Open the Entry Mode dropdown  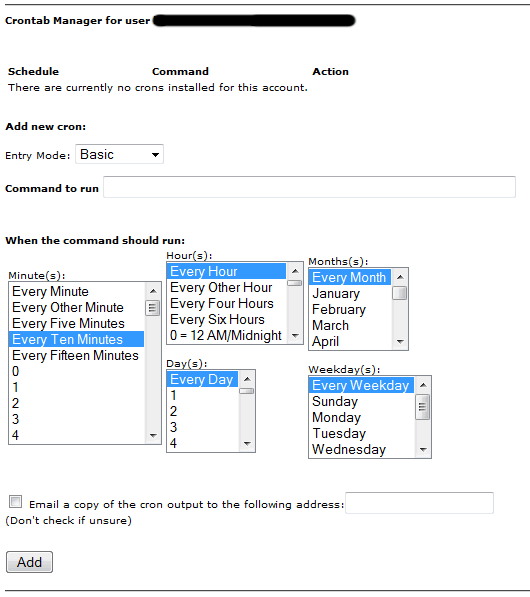119,154
